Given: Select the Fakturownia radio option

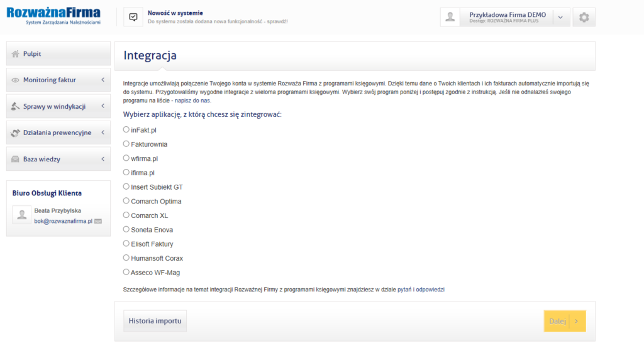Looking at the screenshot, I should point(126,144).
